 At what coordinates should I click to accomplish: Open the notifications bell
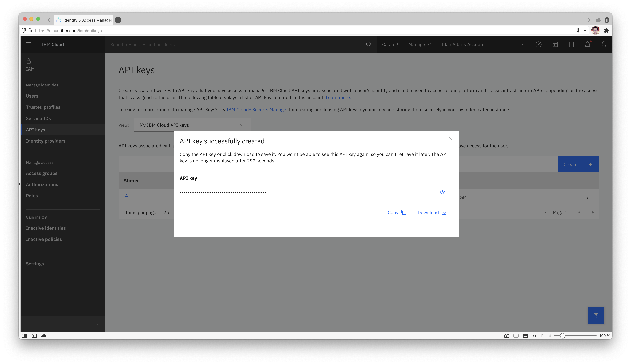587,45
